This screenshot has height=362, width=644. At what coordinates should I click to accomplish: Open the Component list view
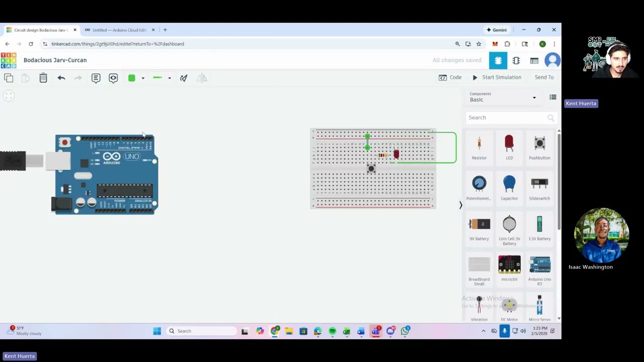point(534,60)
